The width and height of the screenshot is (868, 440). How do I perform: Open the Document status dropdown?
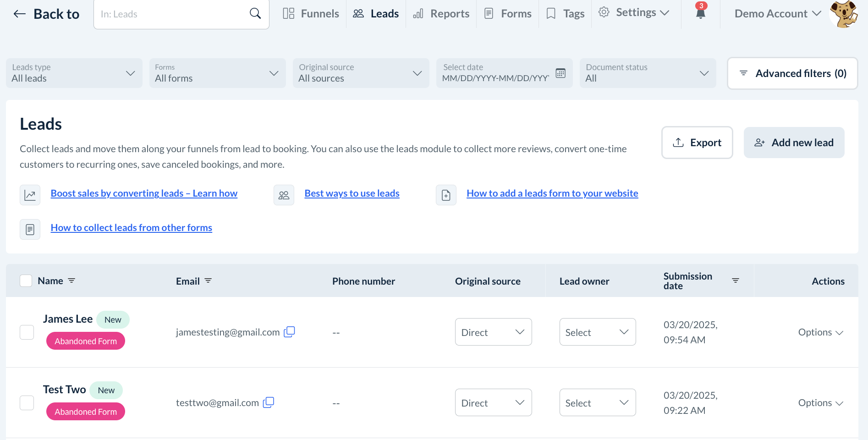point(648,73)
